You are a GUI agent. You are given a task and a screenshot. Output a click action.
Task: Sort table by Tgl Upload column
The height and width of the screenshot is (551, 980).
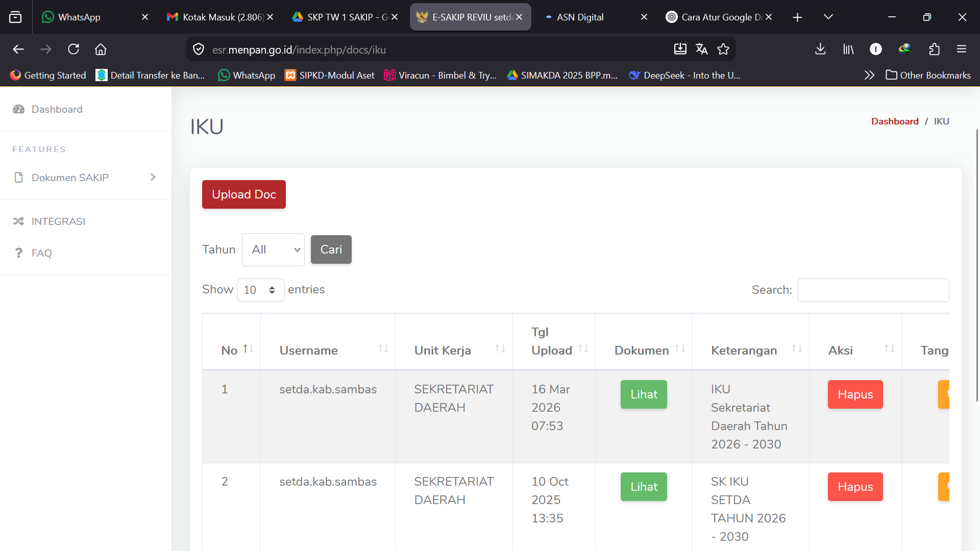coord(554,341)
